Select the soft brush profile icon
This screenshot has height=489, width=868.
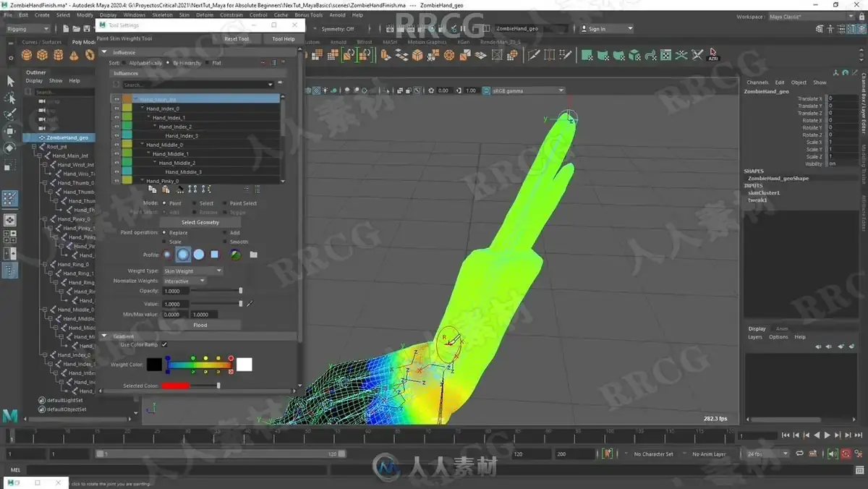pos(183,255)
